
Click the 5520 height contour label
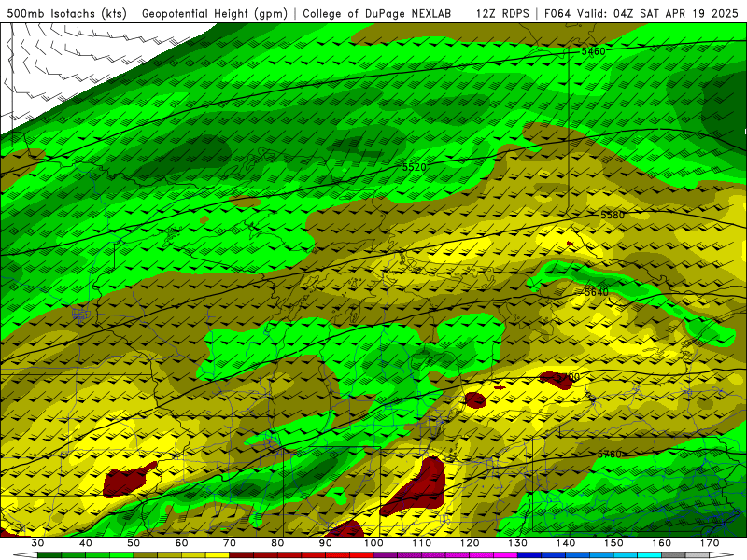414,167
